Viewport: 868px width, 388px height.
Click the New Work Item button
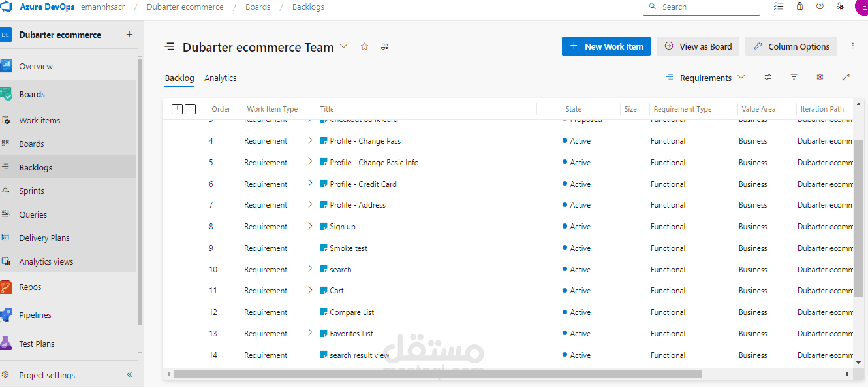click(606, 46)
